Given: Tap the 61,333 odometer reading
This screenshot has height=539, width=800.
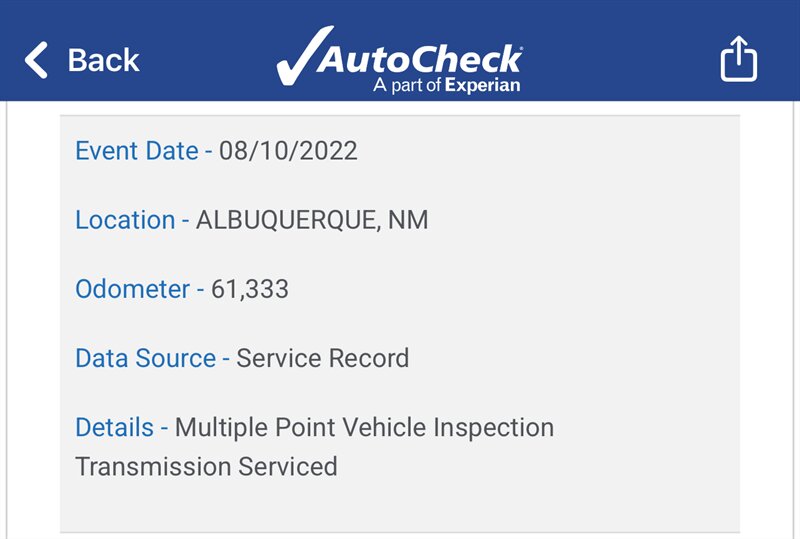Looking at the screenshot, I should 249,289.
